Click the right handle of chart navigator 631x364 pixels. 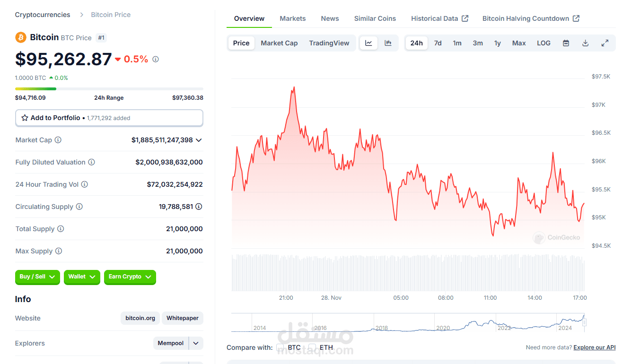point(584,322)
